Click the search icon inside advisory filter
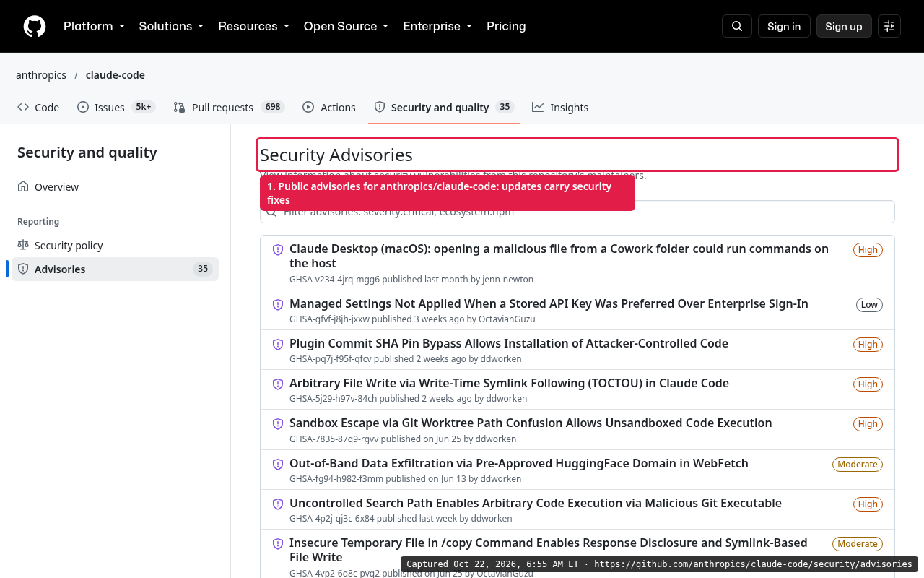This screenshot has height=578, width=924. [x=272, y=212]
